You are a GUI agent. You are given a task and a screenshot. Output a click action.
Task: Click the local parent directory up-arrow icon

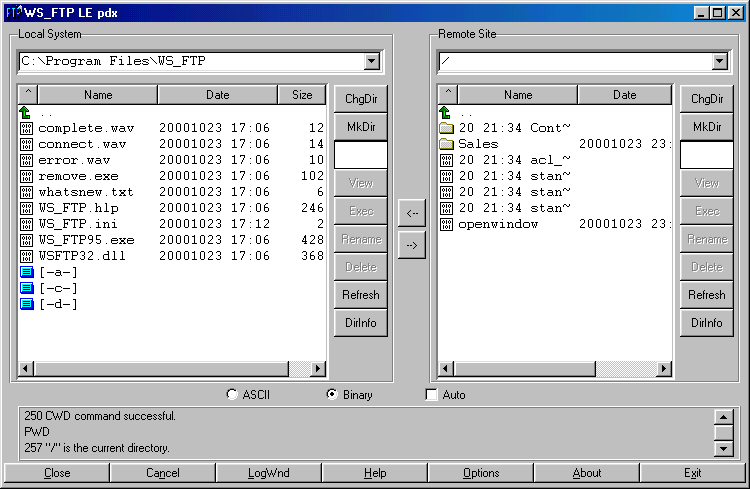pos(26,113)
